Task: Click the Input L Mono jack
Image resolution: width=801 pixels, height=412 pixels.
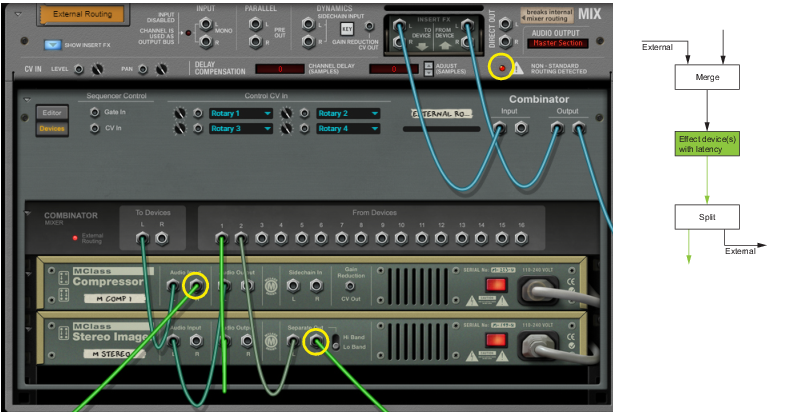Action: point(206,24)
